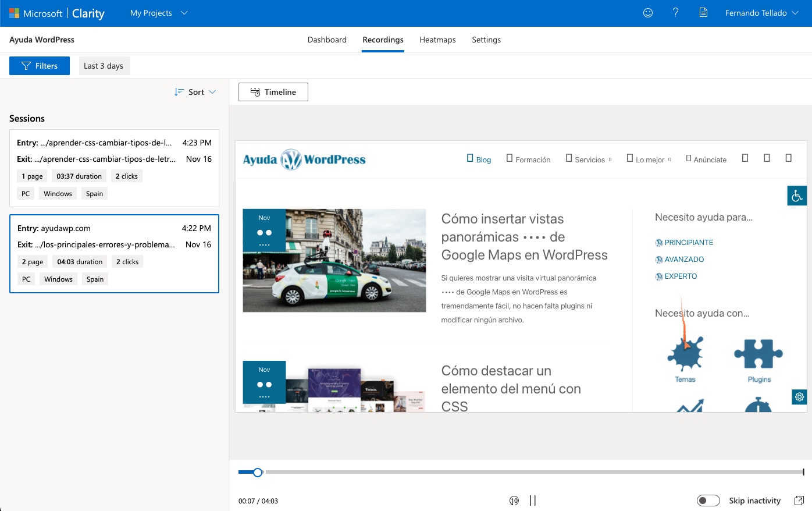The width and height of the screenshot is (812, 511).
Task: Open the Filters button
Action: coord(40,66)
